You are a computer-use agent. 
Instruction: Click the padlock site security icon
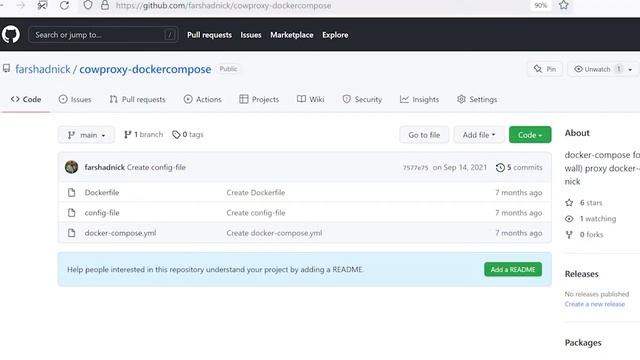pos(105,5)
